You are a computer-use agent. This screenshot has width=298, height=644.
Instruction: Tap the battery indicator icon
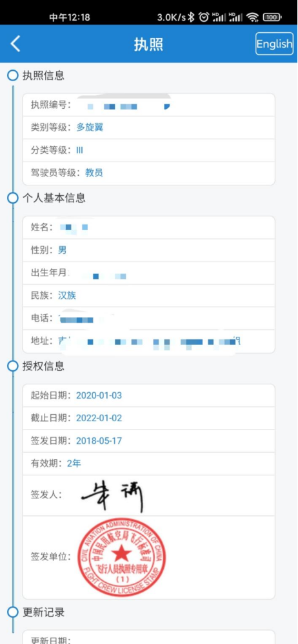(272, 17)
